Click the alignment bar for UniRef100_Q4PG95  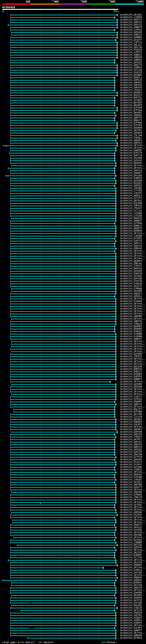65,432
